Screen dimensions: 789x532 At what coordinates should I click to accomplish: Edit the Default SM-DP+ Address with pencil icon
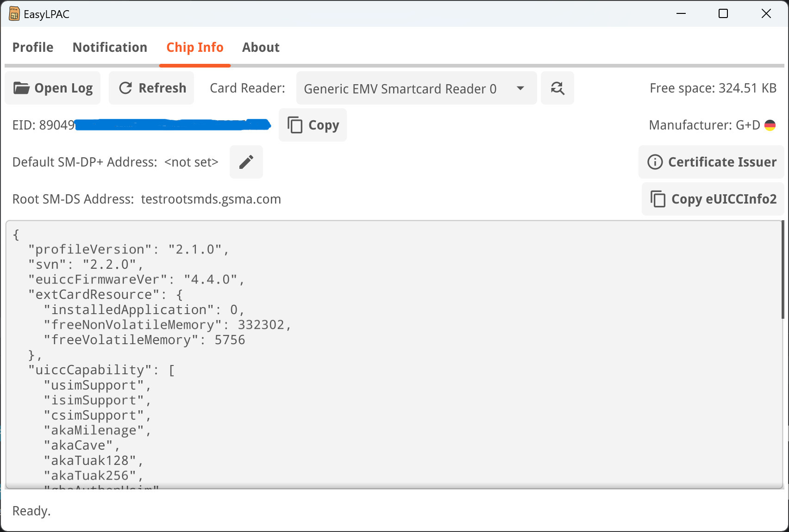(x=246, y=162)
